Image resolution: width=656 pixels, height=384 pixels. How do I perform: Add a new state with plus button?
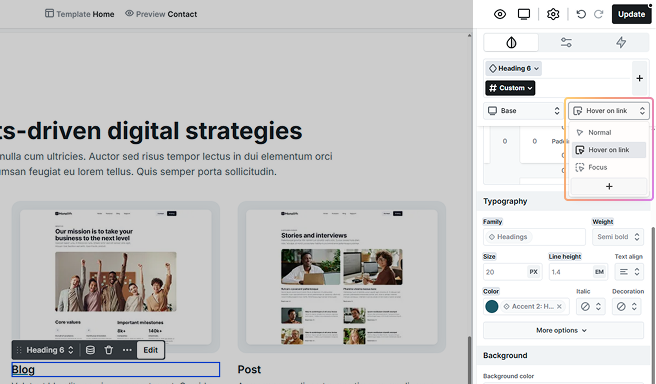click(x=609, y=187)
